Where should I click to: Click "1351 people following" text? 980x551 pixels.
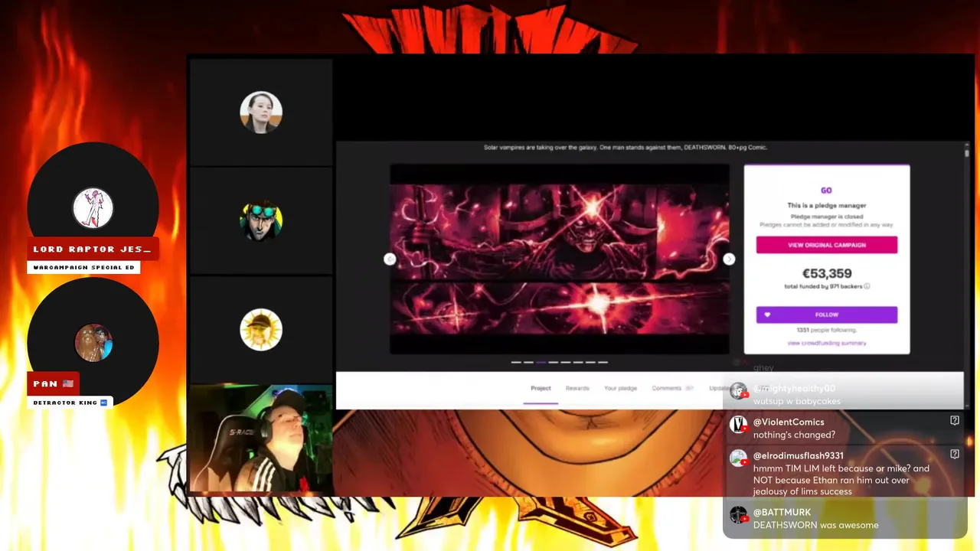pyautogui.click(x=827, y=330)
